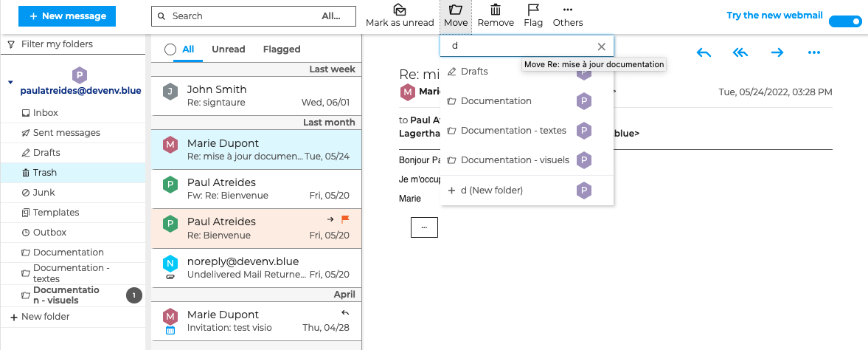The width and height of the screenshot is (868, 350).
Task: Open the Outbox folder
Action: click(73, 233)
